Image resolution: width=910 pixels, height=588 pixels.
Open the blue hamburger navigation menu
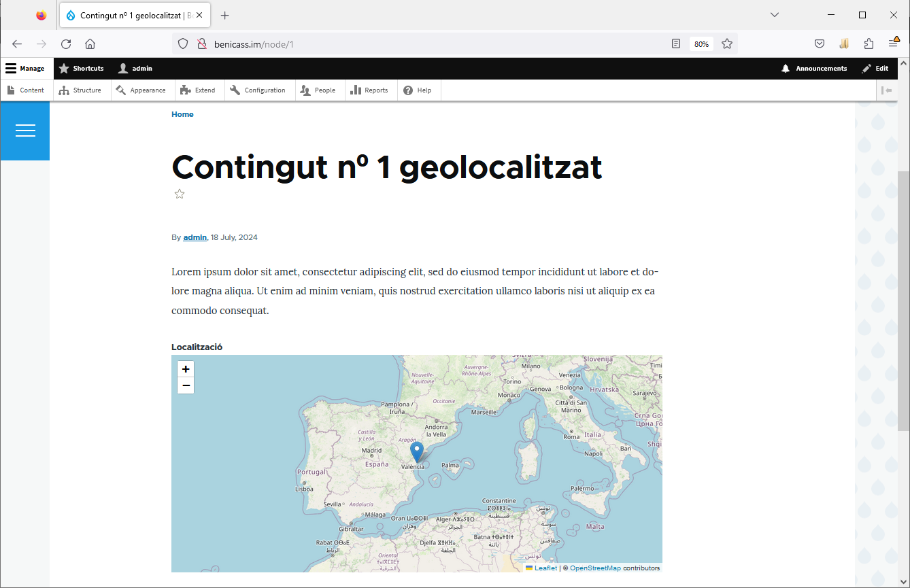[x=25, y=131]
